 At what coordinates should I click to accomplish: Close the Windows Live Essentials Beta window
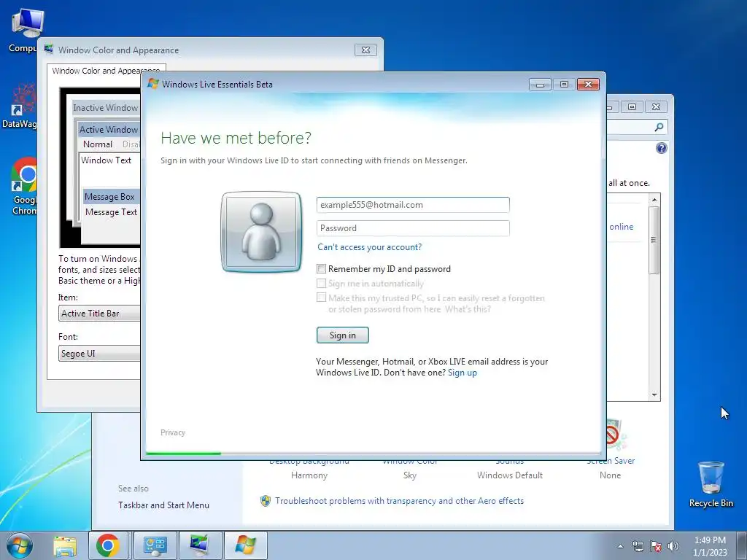pyautogui.click(x=588, y=85)
